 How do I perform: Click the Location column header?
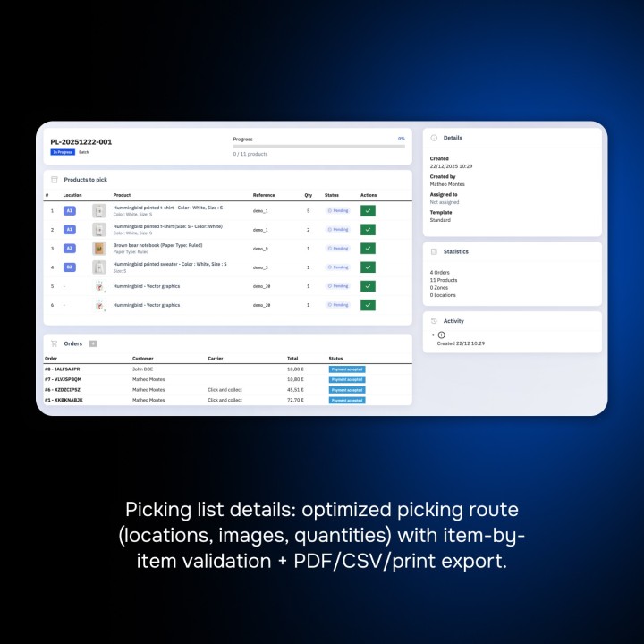point(72,195)
